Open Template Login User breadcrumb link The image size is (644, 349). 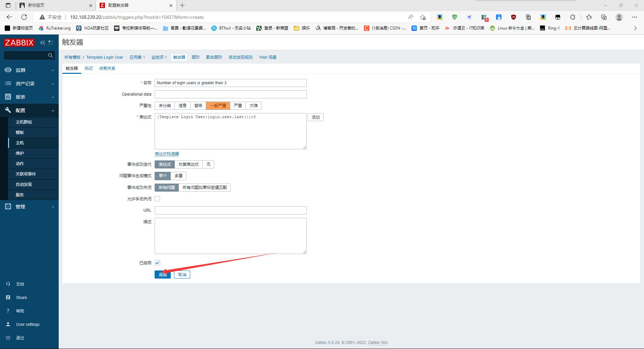(x=105, y=57)
